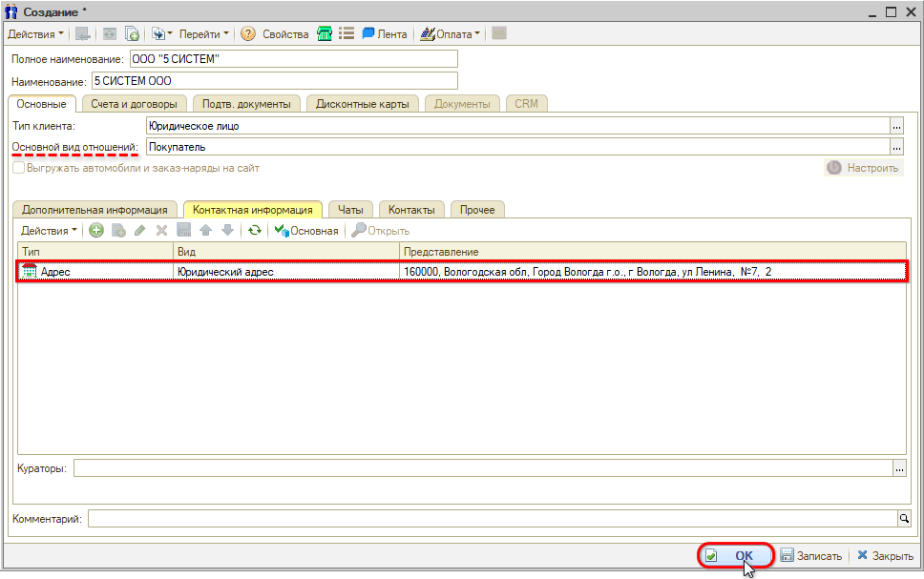Click the search icon in Комментарий field

coord(904,518)
